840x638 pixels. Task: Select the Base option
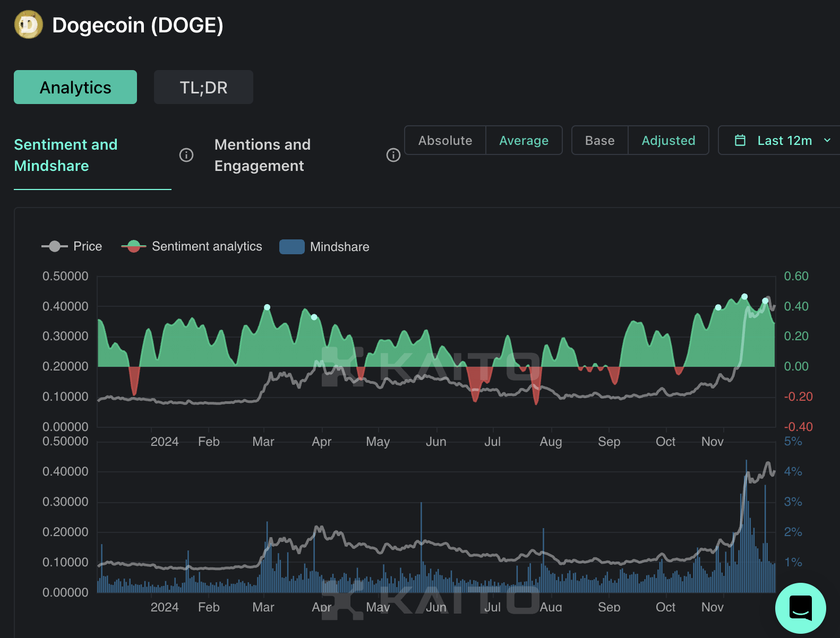(x=600, y=140)
